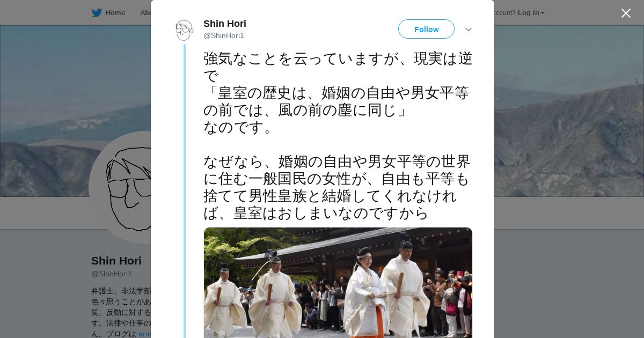This screenshot has width=644, height=338.
Task: Follow Shin Hori
Action: (x=426, y=30)
